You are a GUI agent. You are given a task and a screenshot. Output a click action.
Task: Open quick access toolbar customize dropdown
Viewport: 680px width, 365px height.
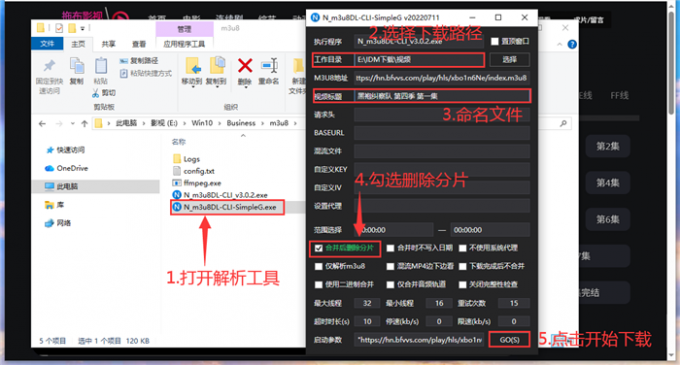[82, 29]
